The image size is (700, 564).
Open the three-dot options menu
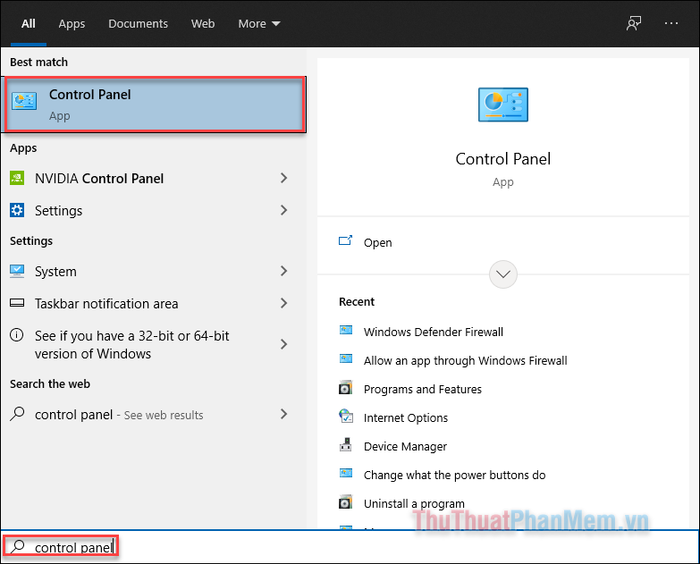[671, 23]
